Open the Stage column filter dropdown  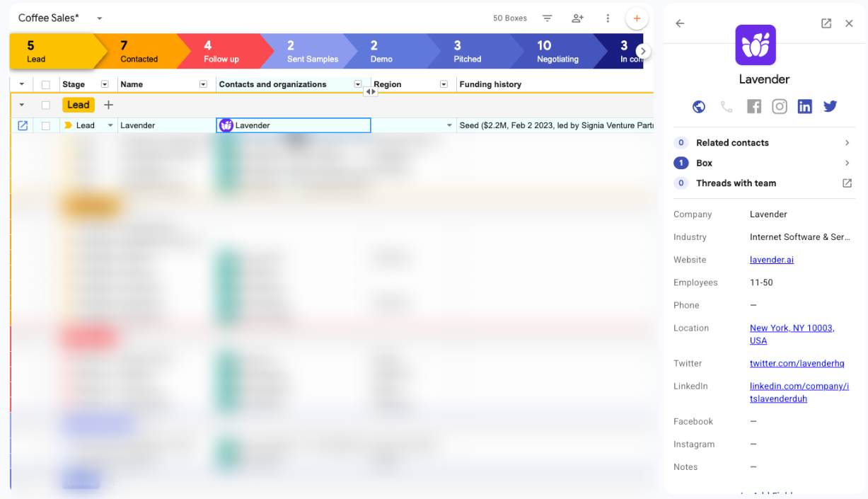pos(105,84)
